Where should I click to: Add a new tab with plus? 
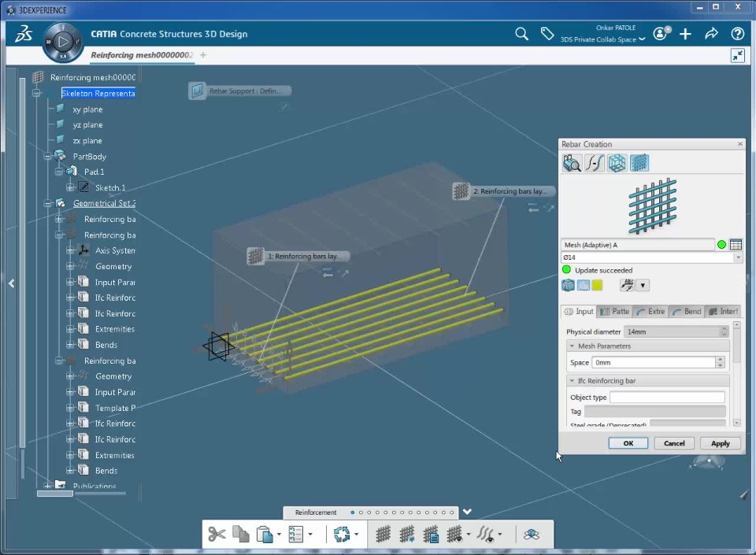(x=203, y=55)
